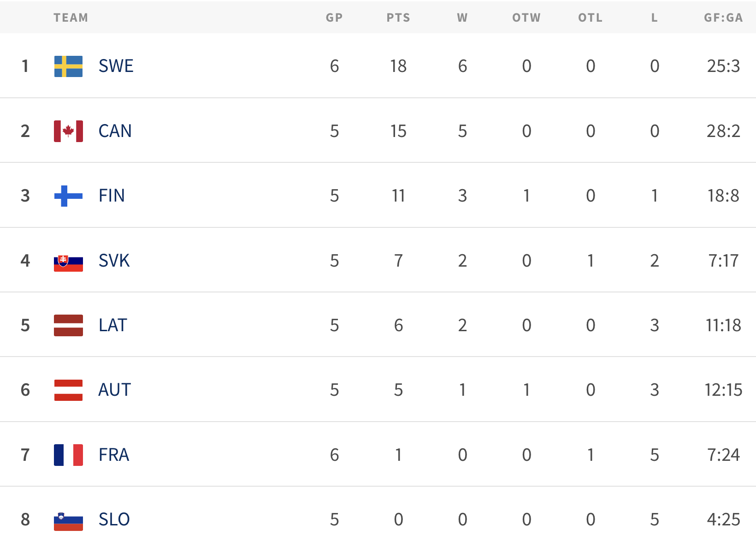Click the TEAM column header
Screen dimensions: 756x548
(x=71, y=18)
